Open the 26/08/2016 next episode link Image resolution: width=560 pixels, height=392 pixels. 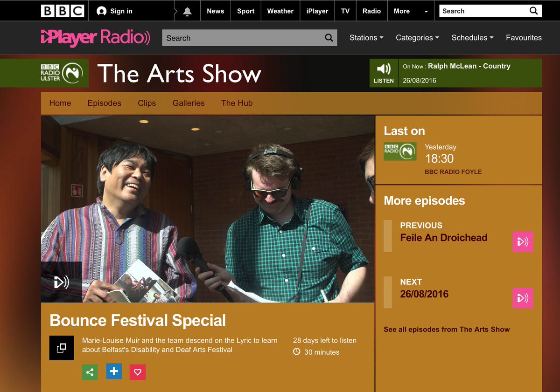click(424, 294)
